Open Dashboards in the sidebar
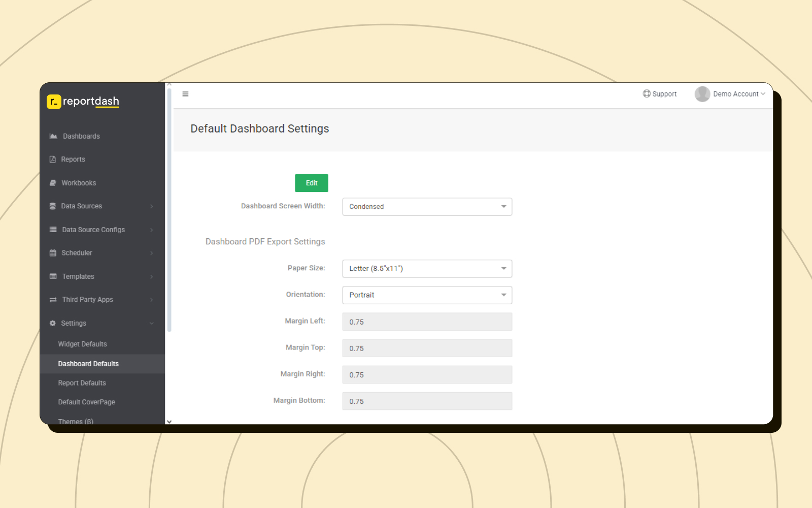The image size is (812, 508). (x=81, y=136)
